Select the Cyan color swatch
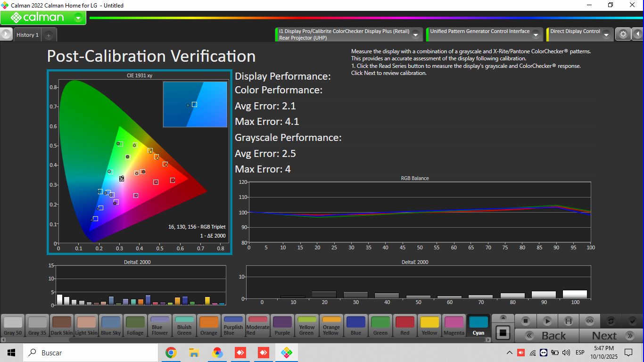 point(479,326)
